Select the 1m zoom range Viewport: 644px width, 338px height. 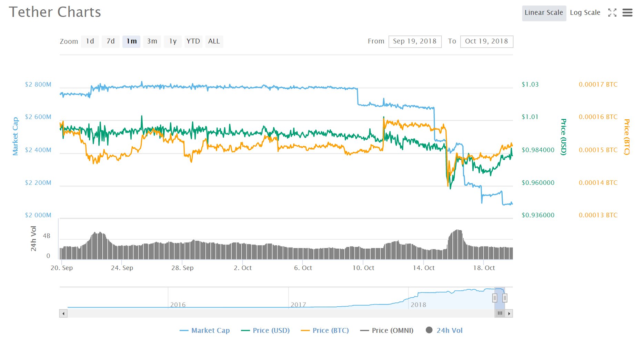click(x=131, y=41)
